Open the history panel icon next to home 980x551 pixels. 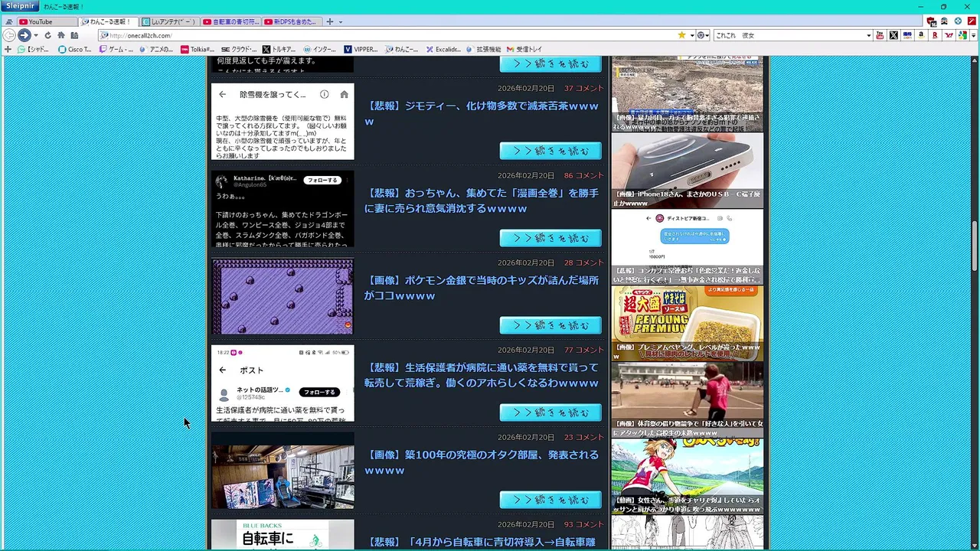[74, 35]
